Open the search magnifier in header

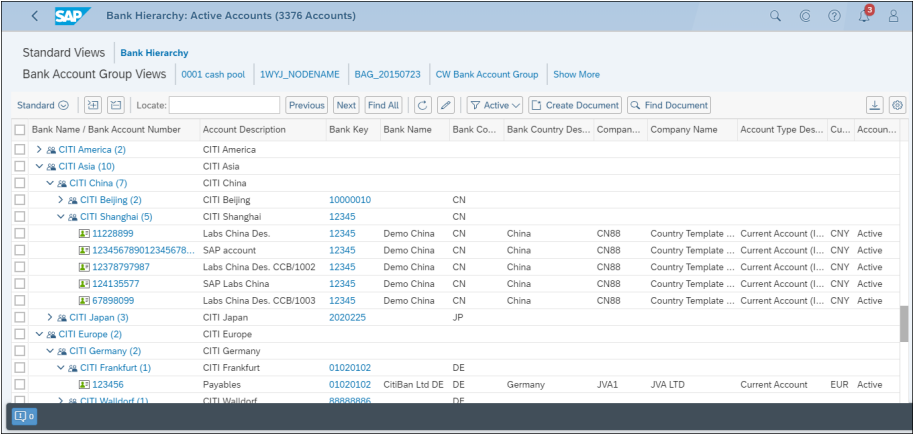coord(775,16)
